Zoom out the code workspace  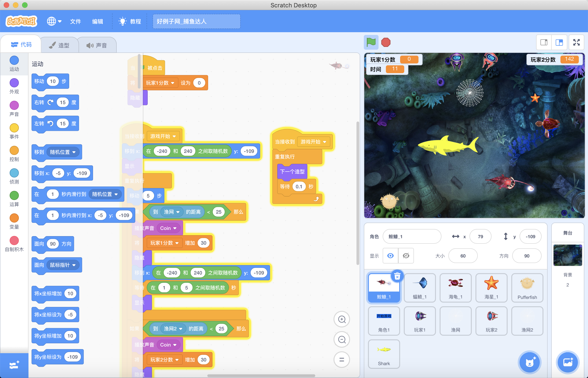click(342, 339)
